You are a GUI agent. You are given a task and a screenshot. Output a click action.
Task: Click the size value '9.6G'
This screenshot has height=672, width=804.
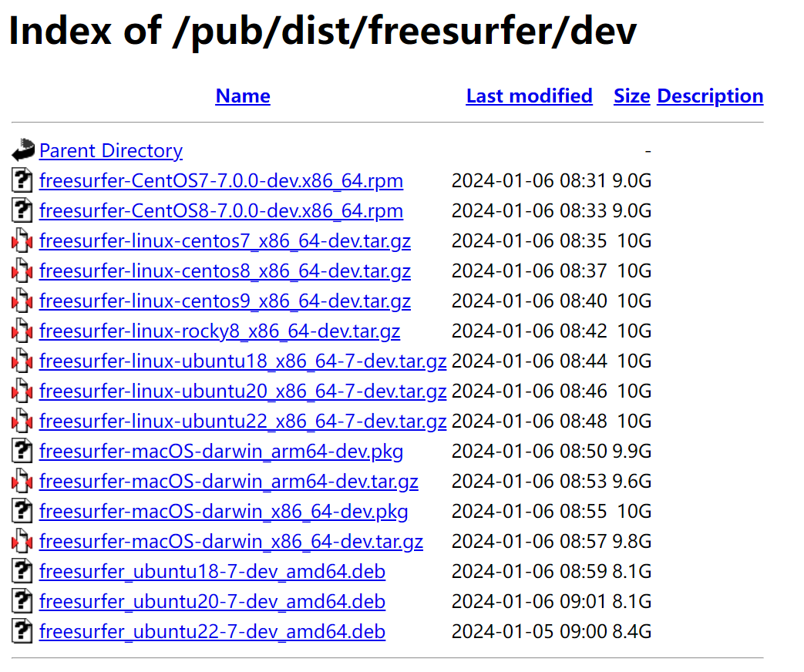(x=632, y=482)
